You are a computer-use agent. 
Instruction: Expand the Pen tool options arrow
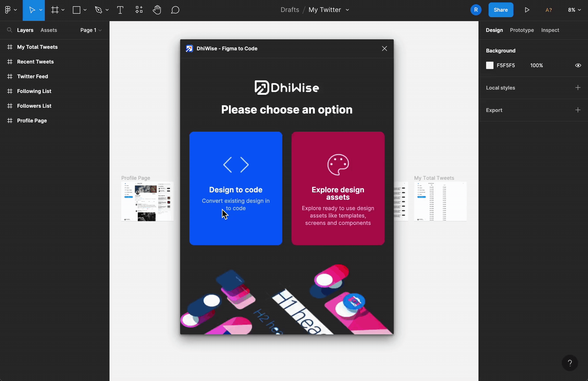[x=107, y=10]
